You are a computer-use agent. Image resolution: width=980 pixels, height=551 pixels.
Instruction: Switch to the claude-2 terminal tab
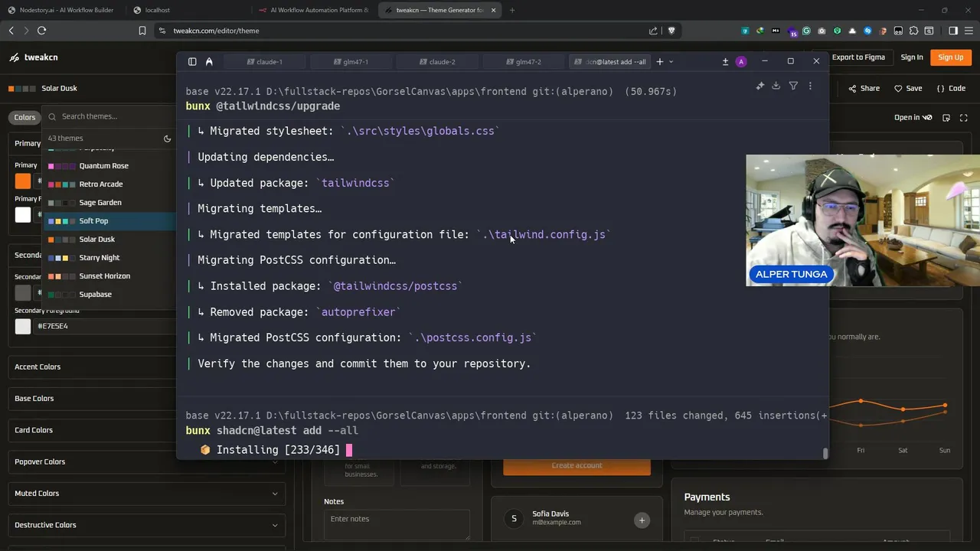point(438,61)
